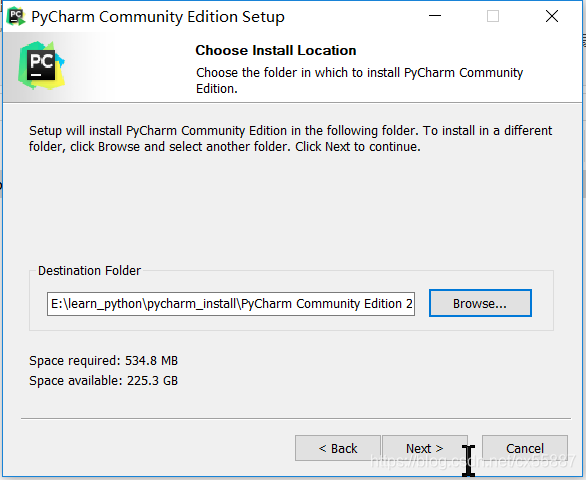This screenshot has width=586, height=480.
Task: Click the 'PyCharm Community Edition Setup' title
Action: (x=158, y=17)
